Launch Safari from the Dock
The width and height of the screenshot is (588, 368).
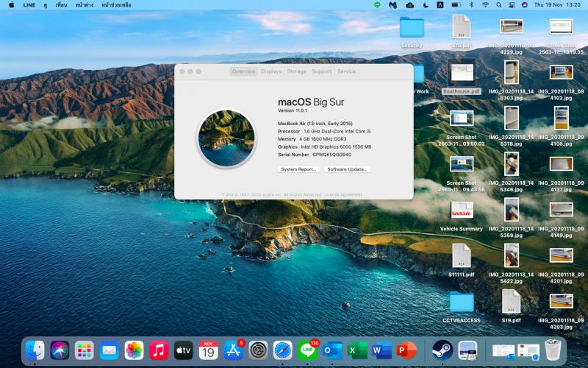point(283,350)
